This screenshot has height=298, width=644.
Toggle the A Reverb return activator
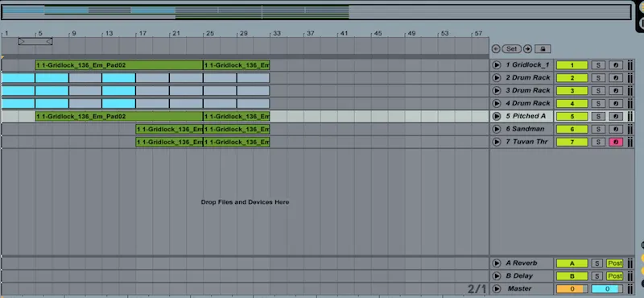pos(572,263)
